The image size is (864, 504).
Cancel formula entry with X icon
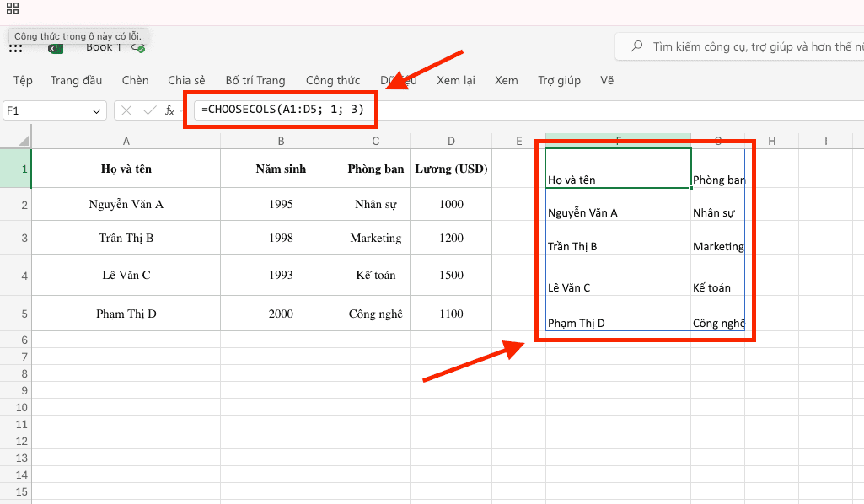point(126,110)
